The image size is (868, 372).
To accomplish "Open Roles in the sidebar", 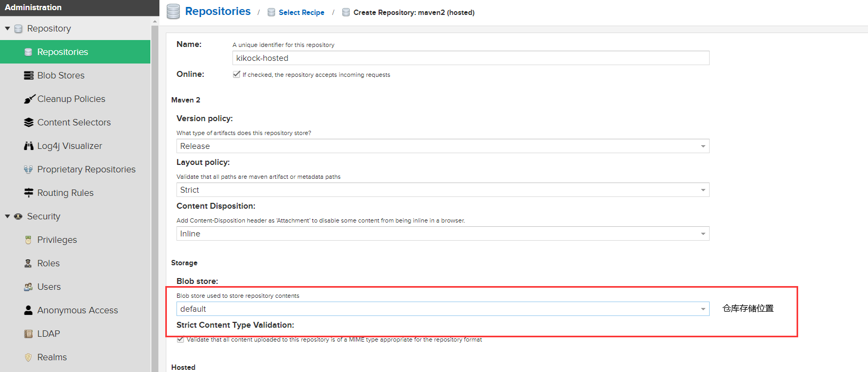I will point(75,263).
